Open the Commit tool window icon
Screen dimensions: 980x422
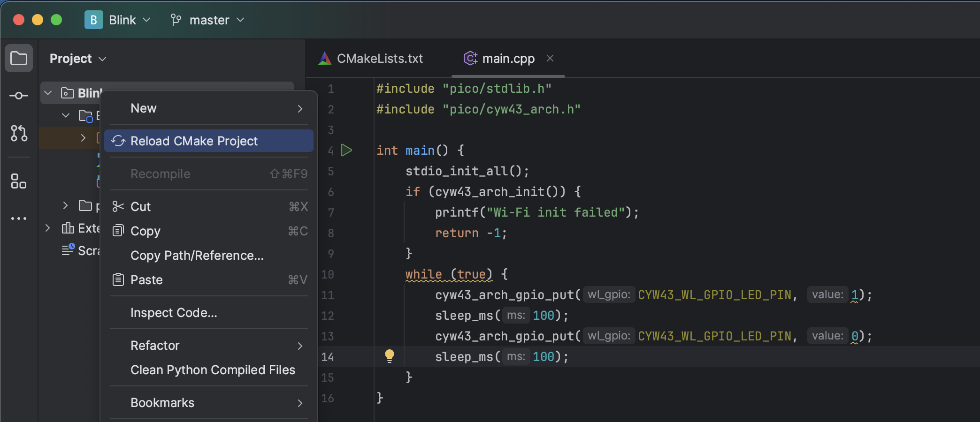click(x=19, y=96)
